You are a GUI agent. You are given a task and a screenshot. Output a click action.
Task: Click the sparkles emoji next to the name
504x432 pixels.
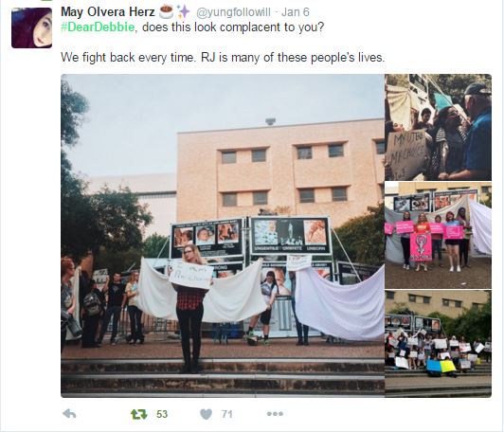[x=184, y=12]
